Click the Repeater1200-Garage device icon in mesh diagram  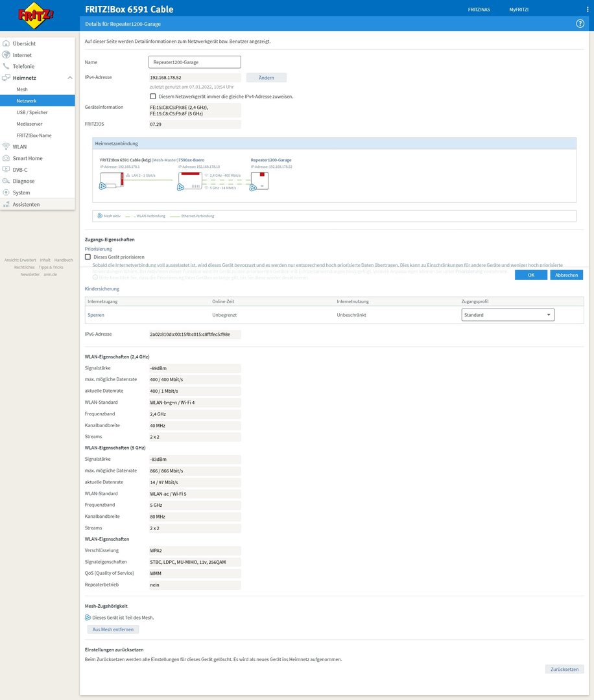point(260,181)
